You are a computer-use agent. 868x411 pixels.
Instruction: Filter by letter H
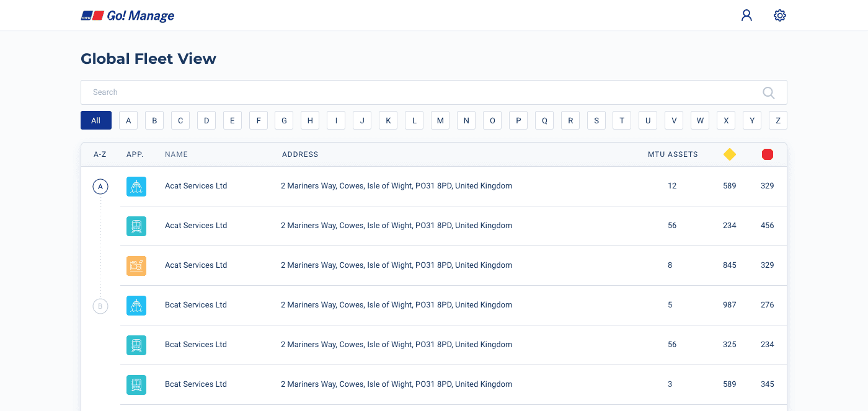[x=310, y=120]
